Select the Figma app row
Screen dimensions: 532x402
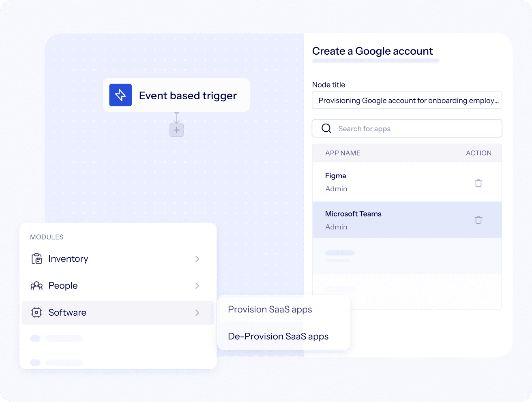[x=389, y=182]
